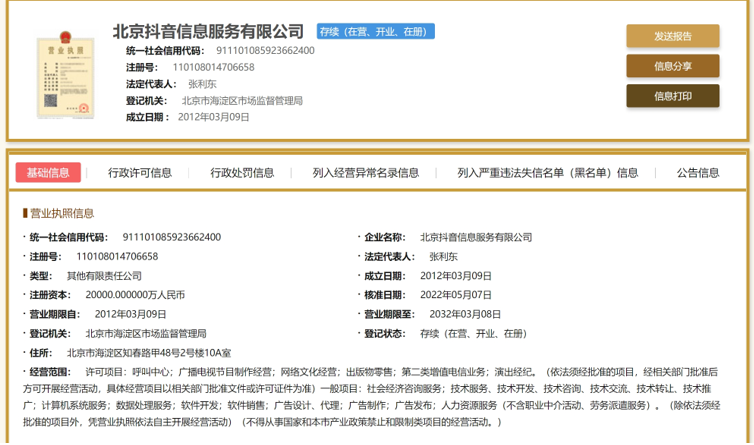Open the business license thumbnail image
The width and height of the screenshot is (754, 445).
click(65, 75)
